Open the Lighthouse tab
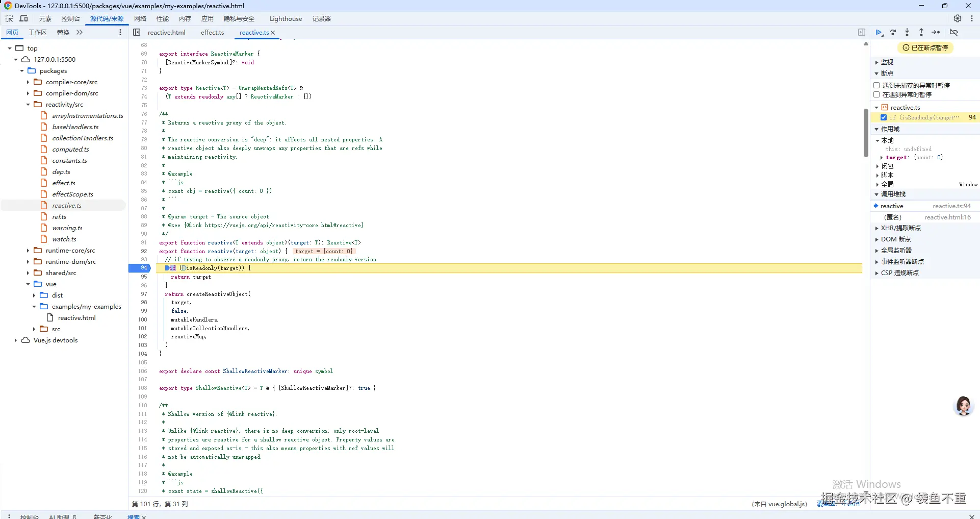Viewport: 980px width, 519px height. coord(286,19)
